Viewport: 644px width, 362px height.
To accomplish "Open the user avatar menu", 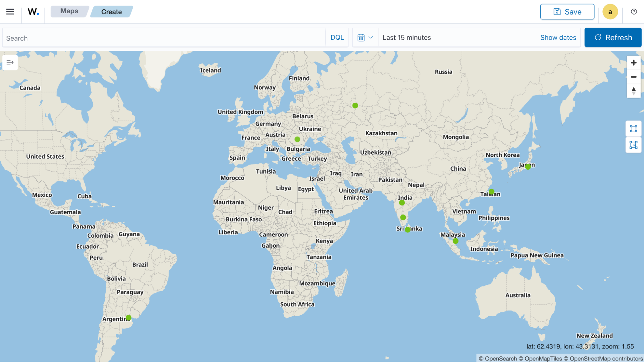I will [610, 12].
